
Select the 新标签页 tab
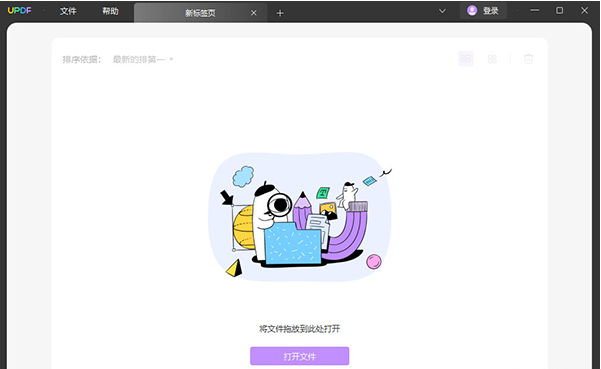click(x=200, y=13)
